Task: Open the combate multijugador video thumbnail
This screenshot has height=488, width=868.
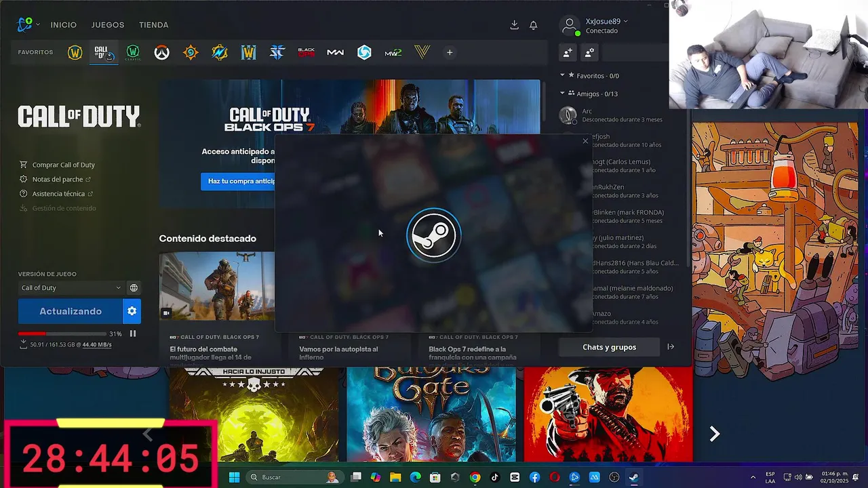Action: [x=217, y=286]
